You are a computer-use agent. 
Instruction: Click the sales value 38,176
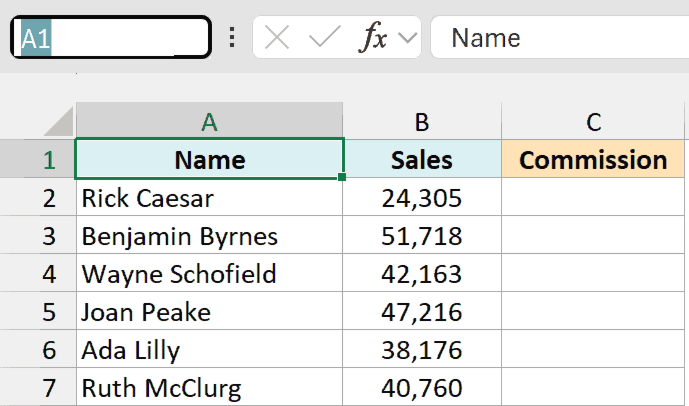point(422,349)
